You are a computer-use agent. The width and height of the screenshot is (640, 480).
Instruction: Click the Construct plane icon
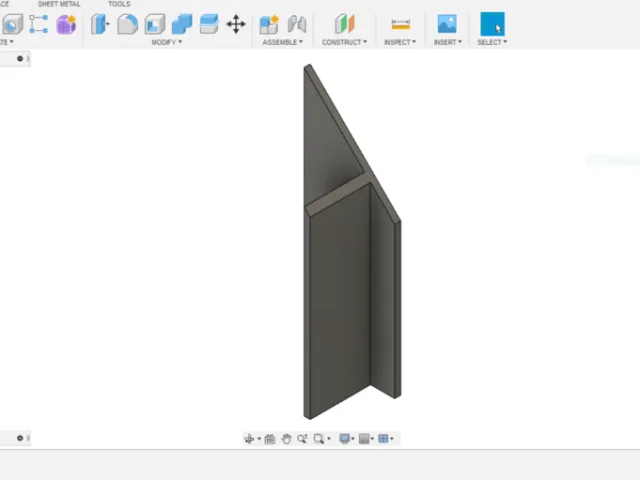(344, 24)
